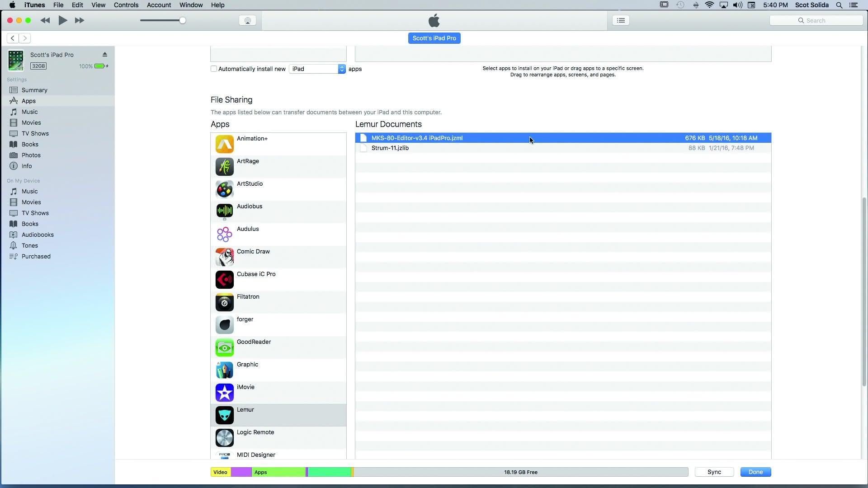The width and height of the screenshot is (868, 488).
Task: Select the Comic Draw app icon
Action: click(x=224, y=257)
